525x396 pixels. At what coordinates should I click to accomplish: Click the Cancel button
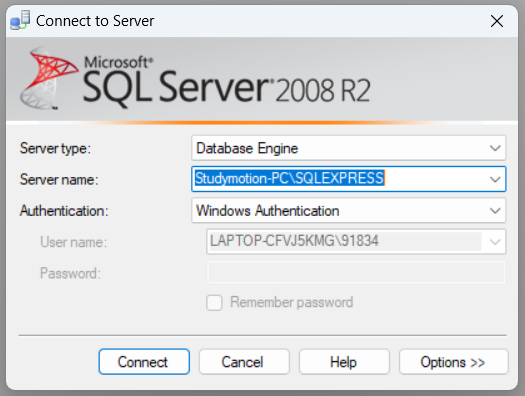click(244, 362)
